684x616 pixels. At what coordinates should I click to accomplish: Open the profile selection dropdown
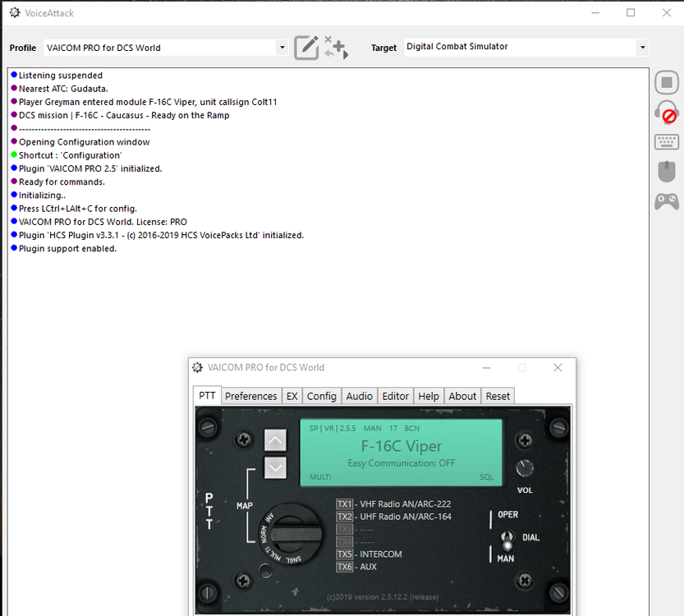282,48
